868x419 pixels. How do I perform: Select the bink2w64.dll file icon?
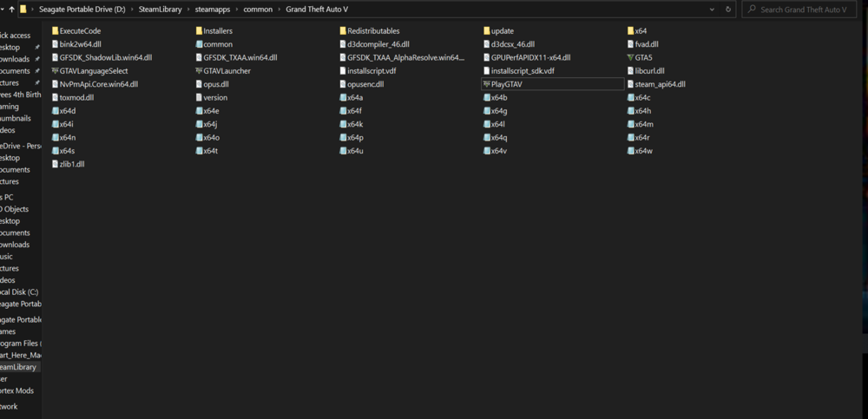[55, 44]
